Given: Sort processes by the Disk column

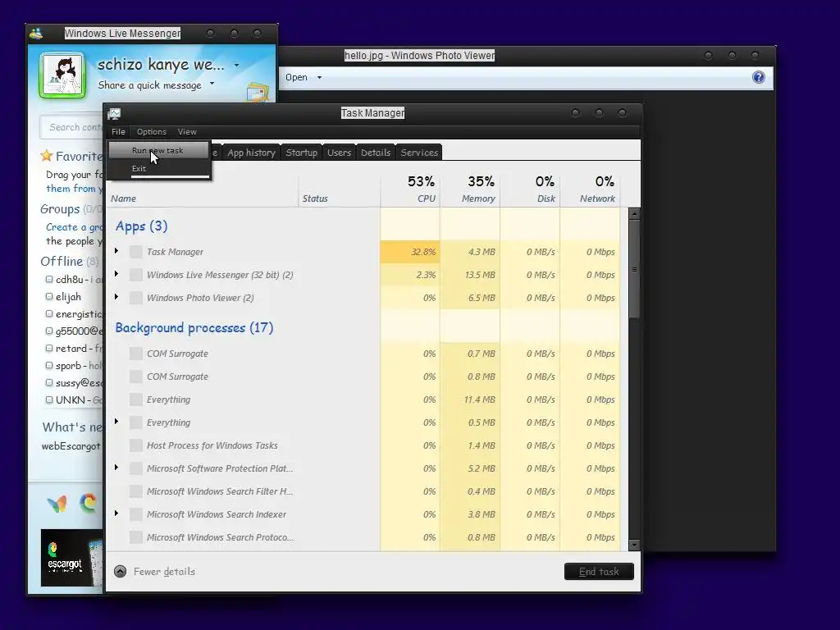Looking at the screenshot, I should click(x=531, y=189).
